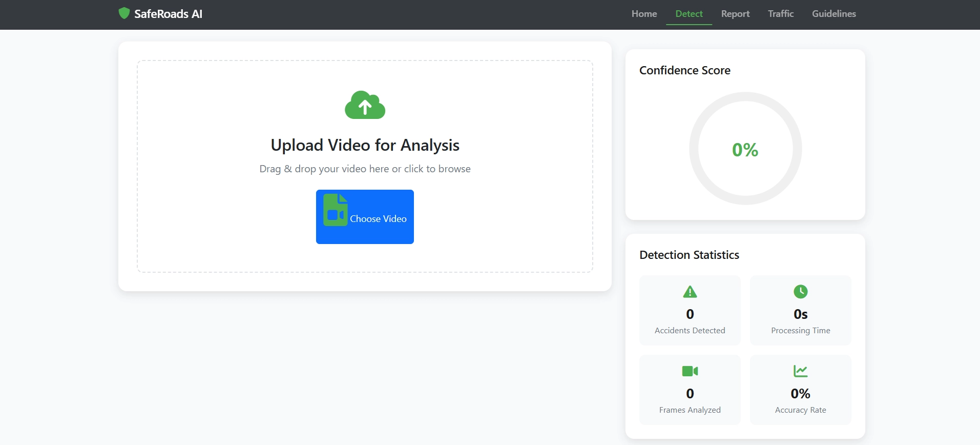The width and height of the screenshot is (980, 445).
Task: Click the 0% confidence value in gauge
Action: (x=745, y=150)
